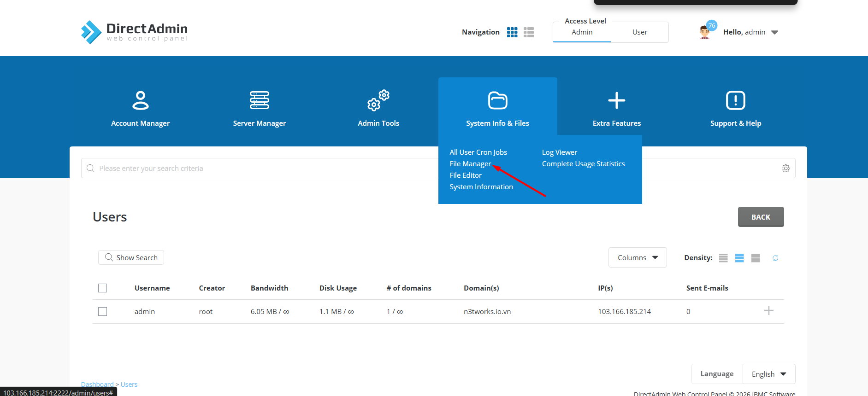Viewport: 868px width, 396px height.
Task: Click the refresh table icon
Action: 775,258
